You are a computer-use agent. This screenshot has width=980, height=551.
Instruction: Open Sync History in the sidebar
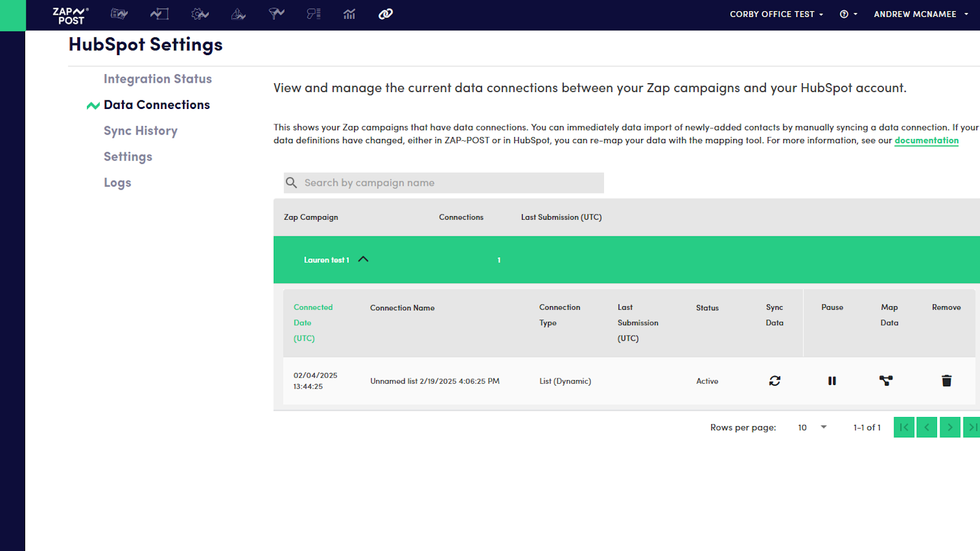140,131
